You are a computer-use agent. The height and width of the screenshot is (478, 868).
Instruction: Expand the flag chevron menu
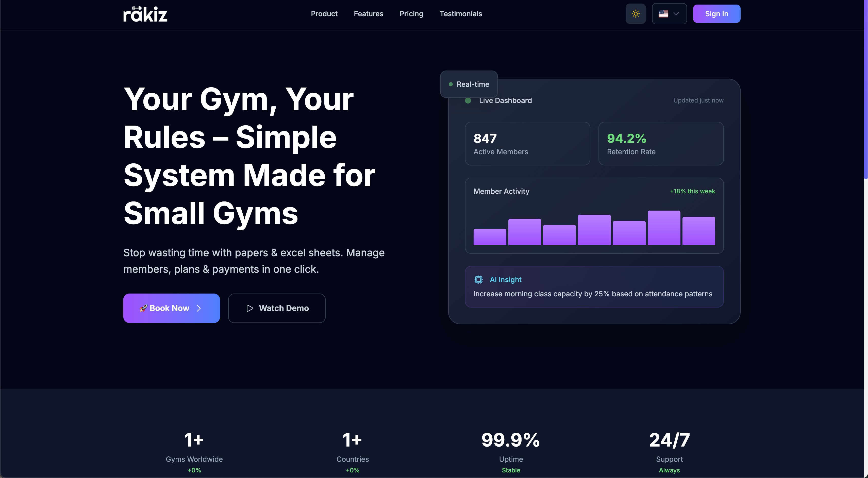pos(677,13)
